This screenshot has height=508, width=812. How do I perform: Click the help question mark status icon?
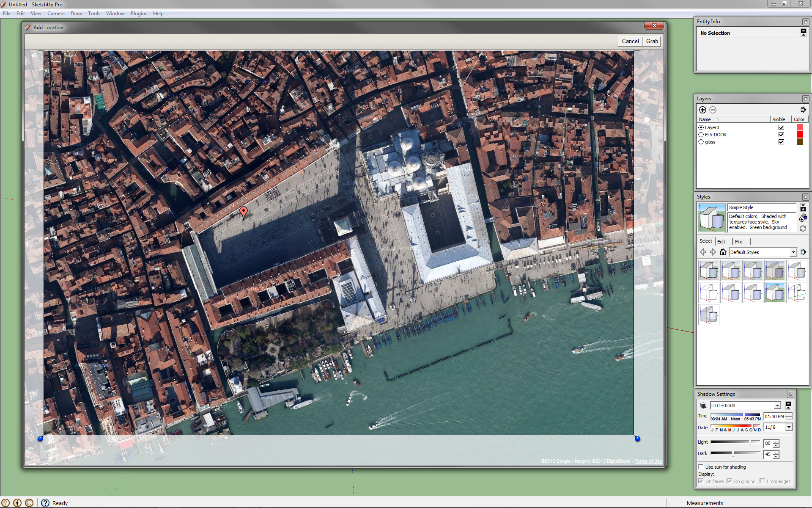45,503
